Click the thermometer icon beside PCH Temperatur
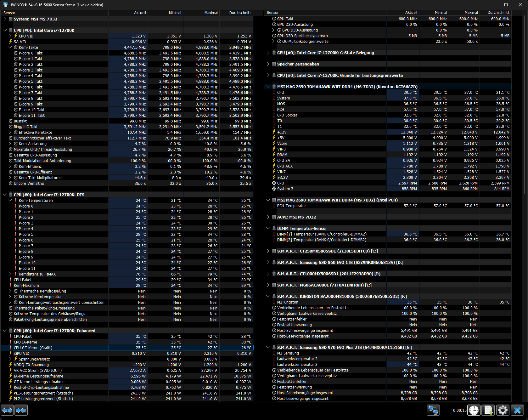Image resolution: width=528 pixels, height=420 pixels. tap(274, 206)
